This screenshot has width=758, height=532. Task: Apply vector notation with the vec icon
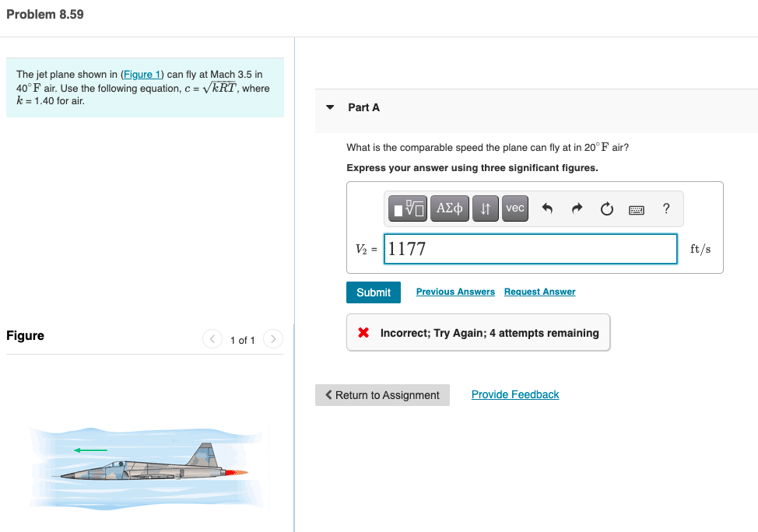(514, 208)
